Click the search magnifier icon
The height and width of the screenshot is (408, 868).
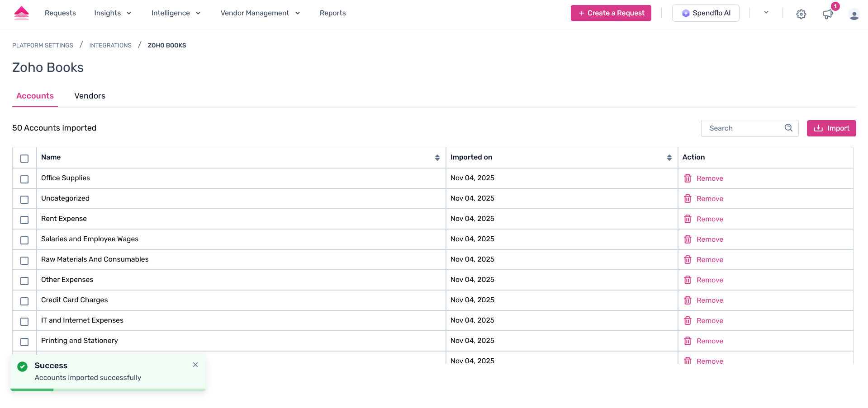(x=788, y=128)
